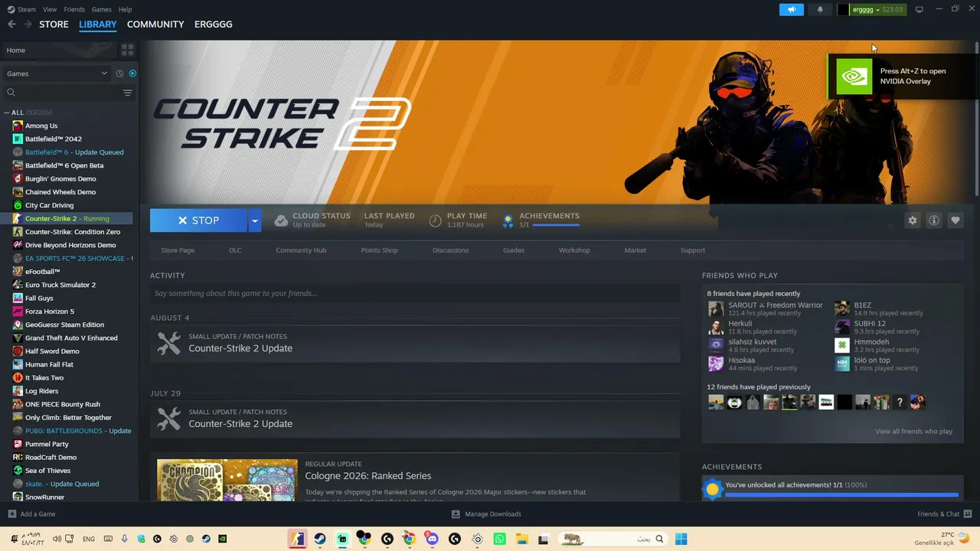Open the Friends menu
Viewport: 980px width, 551px height.
click(74, 9)
